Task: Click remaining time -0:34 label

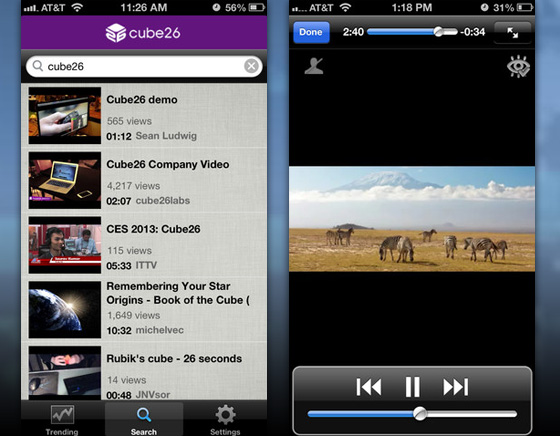Action: 472,32
